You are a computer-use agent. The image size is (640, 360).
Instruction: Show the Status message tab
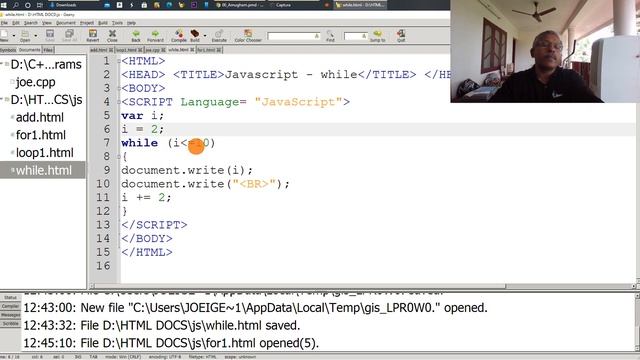coord(10,298)
